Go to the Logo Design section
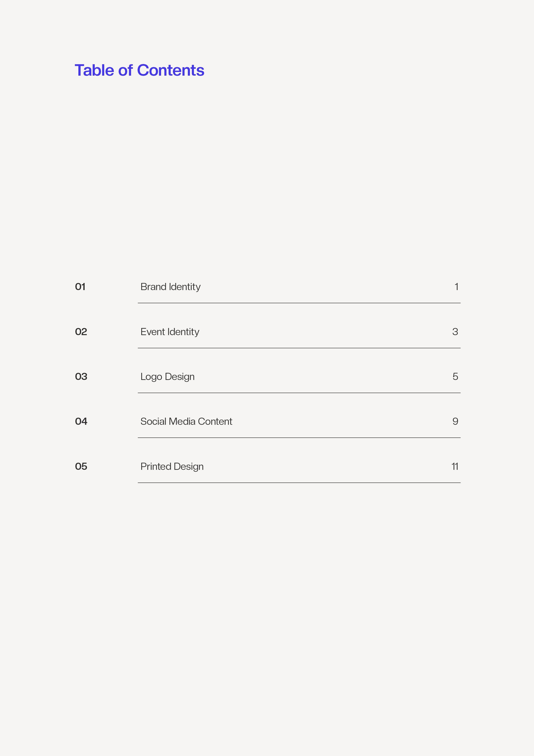This screenshot has width=534, height=756. (168, 377)
